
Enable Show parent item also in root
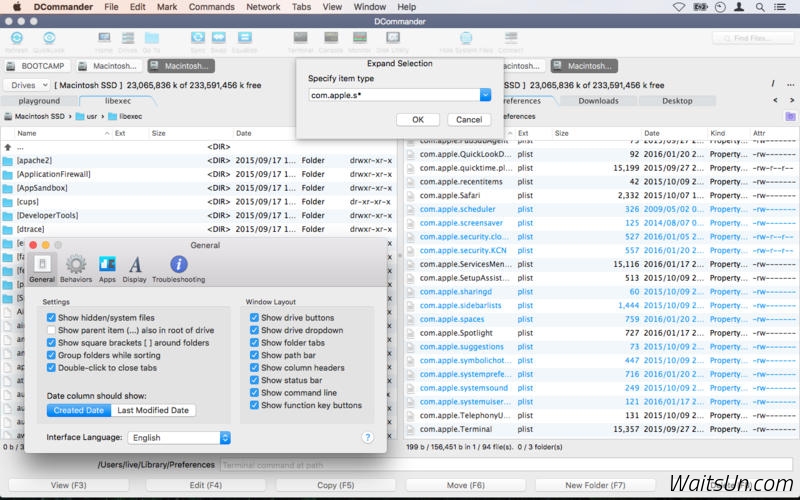(x=51, y=330)
